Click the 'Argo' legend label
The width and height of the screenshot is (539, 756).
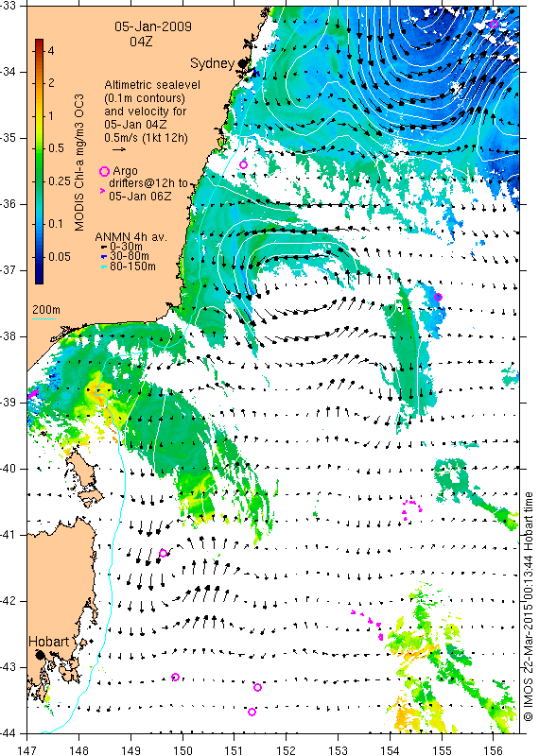point(125,171)
